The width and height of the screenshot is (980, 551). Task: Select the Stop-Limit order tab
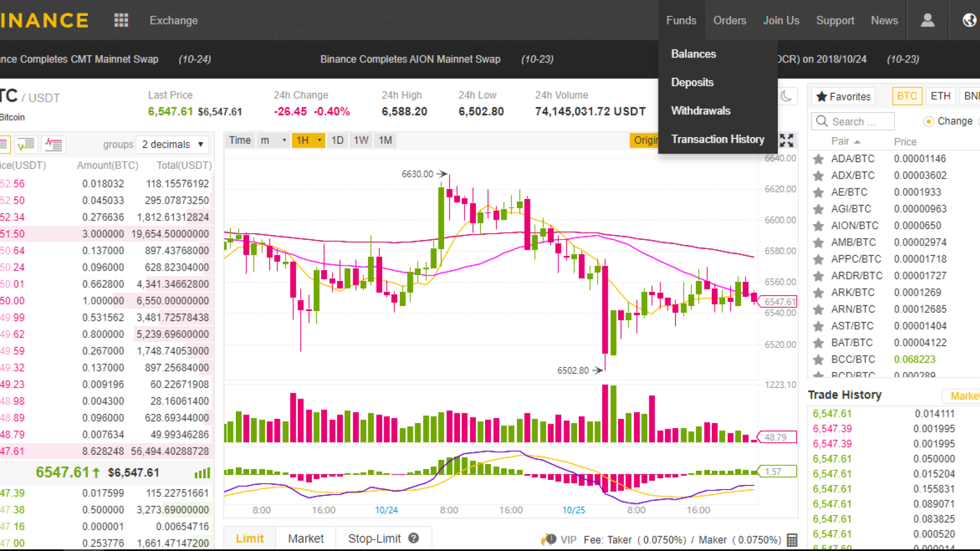point(374,539)
